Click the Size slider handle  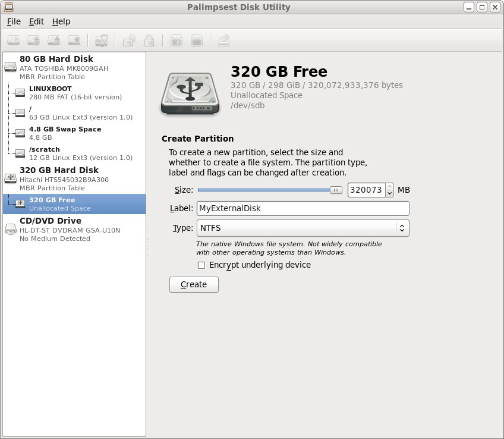tap(336, 190)
